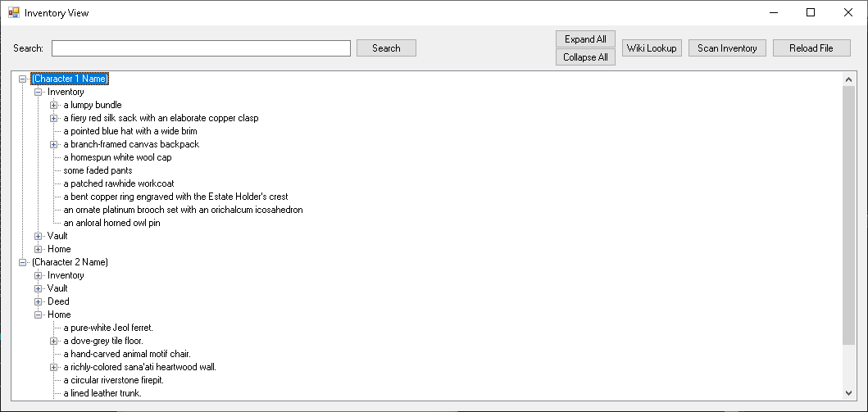Collapse the Character 1 Name node
Viewport: 868px width, 412px height.
22,79
